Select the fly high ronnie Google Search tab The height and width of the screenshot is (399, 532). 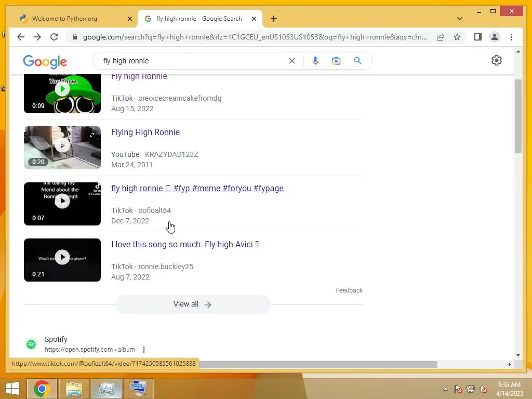pyautogui.click(x=199, y=19)
